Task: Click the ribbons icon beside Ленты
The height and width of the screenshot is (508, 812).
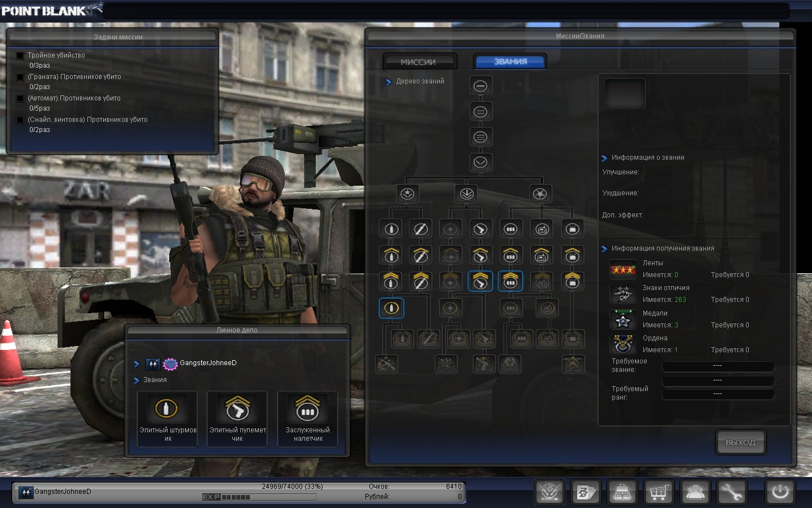Action: [623, 269]
